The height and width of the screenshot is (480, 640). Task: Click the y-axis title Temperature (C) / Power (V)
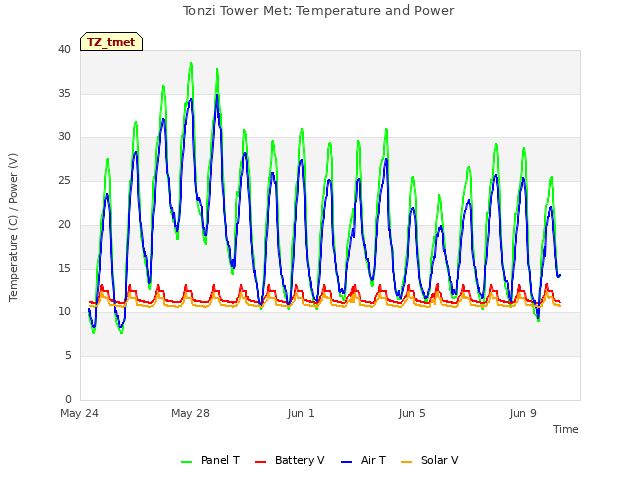tap(13, 227)
